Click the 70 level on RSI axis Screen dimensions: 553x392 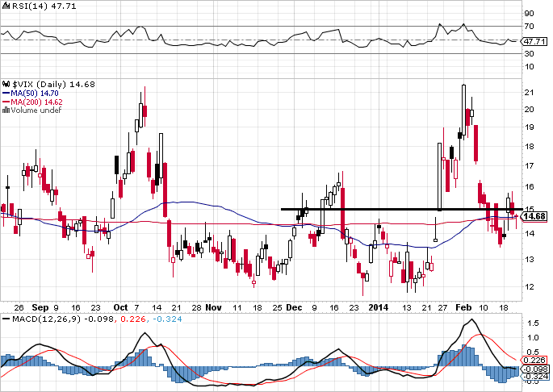529,27
